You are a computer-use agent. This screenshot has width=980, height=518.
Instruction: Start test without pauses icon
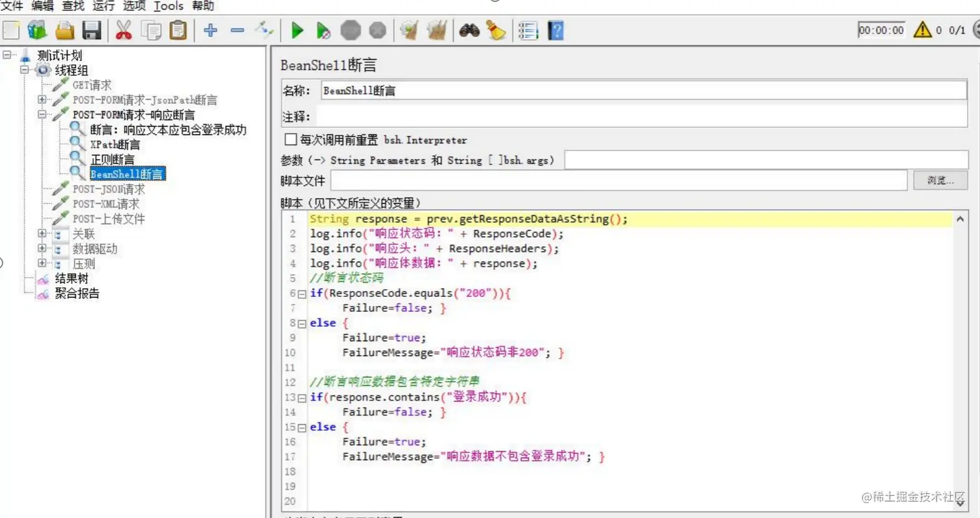324,30
